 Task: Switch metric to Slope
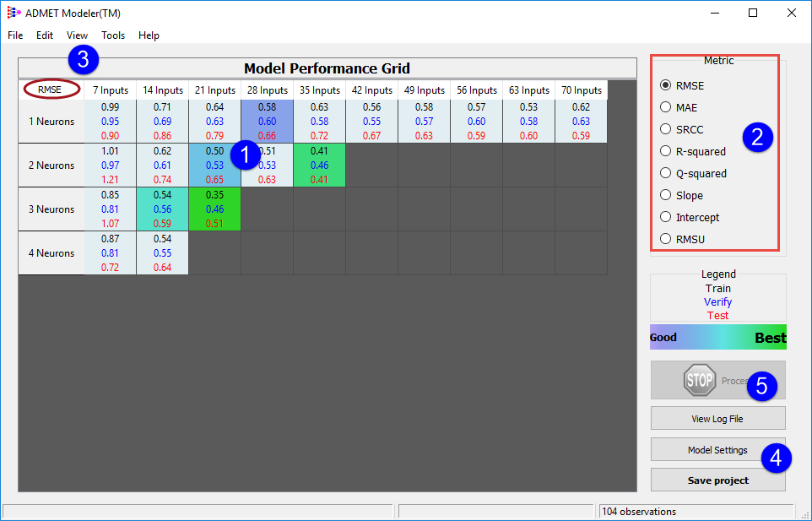tap(665, 195)
